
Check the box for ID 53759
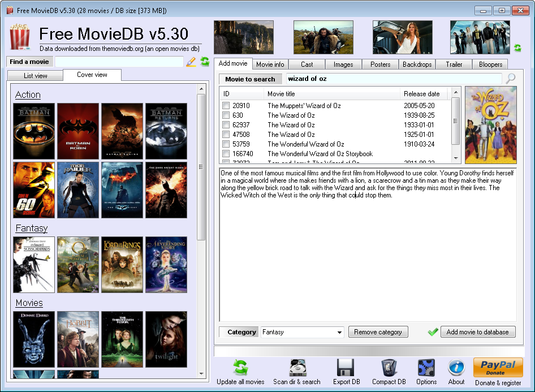click(226, 144)
